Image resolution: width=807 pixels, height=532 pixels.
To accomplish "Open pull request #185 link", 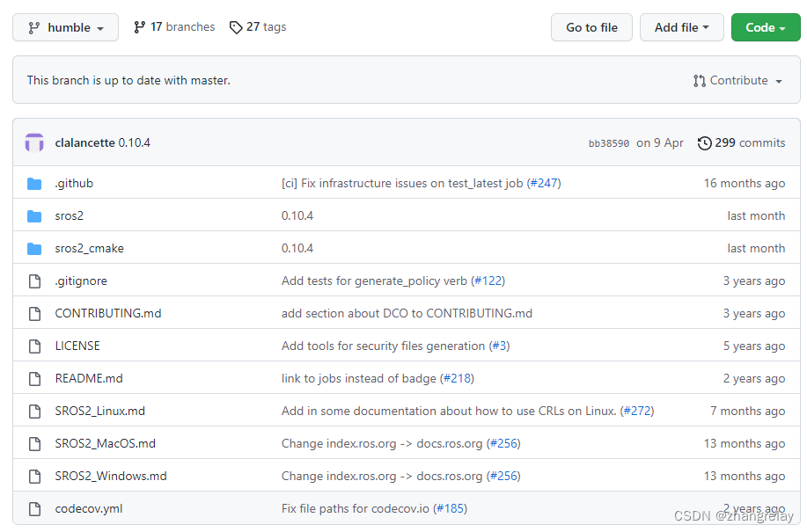I will coord(451,509).
